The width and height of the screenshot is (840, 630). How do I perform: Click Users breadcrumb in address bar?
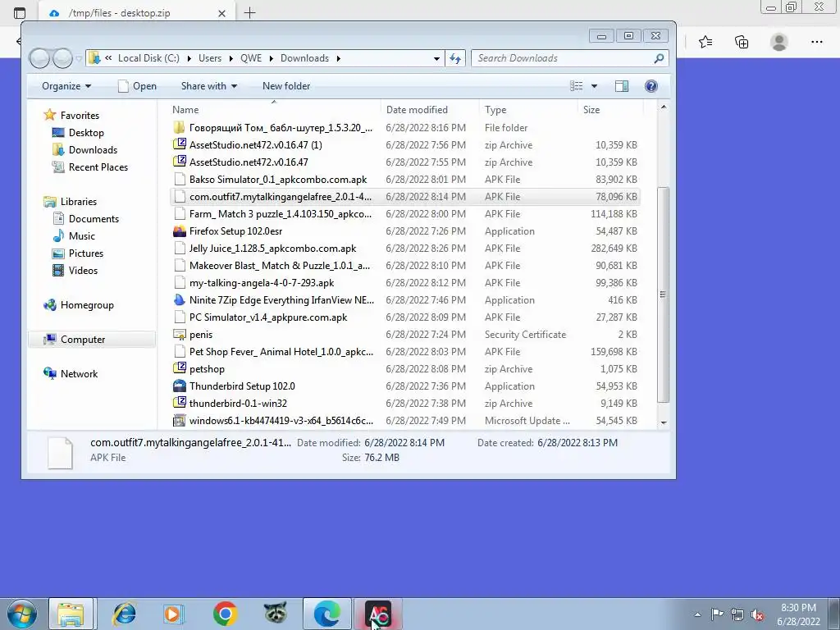[x=209, y=58]
